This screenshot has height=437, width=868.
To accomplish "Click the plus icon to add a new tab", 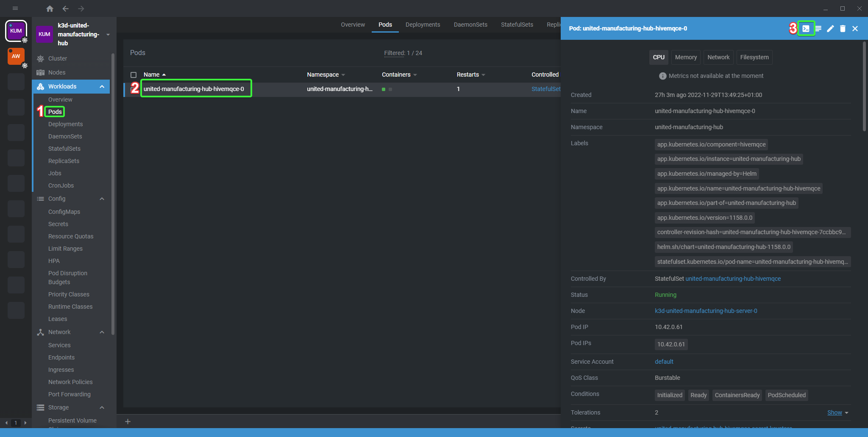I will (128, 421).
